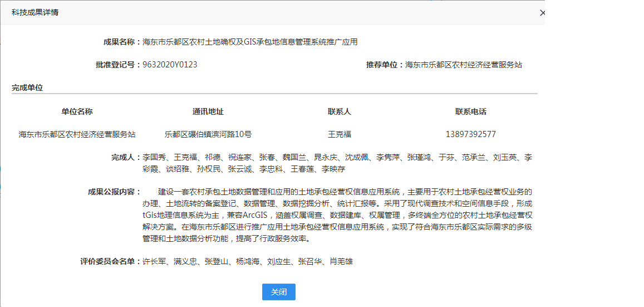Select the unit name cell 海东市乐都区农村经济经营服务站
This screenshot has height=307, width=644.
coord(77,134)
